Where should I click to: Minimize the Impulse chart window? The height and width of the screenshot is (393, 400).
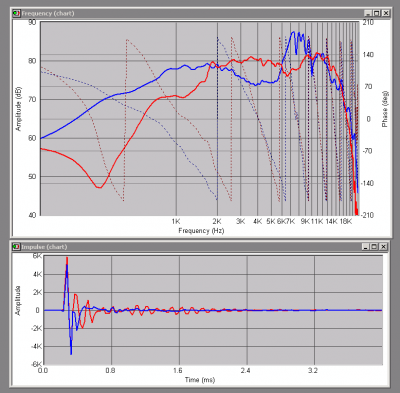tap(366, 247)
